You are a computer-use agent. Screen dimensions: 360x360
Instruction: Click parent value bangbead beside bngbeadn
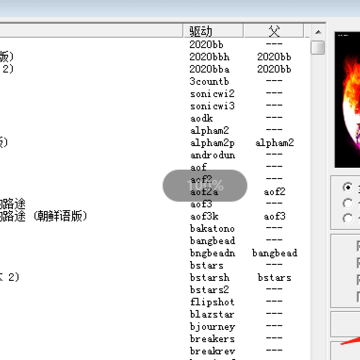tap(274, 253)
